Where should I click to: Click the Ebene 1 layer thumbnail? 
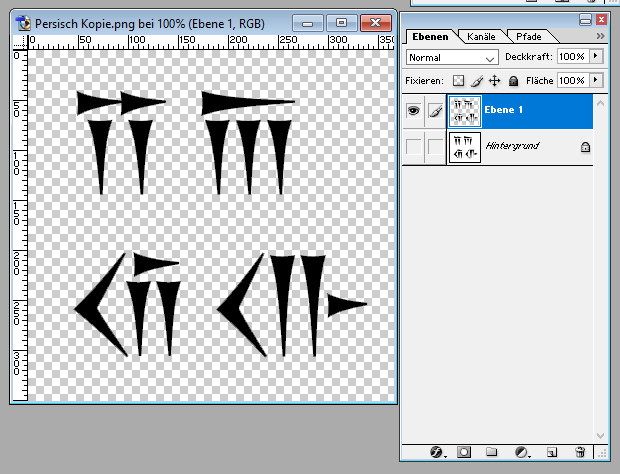[463, 113]
